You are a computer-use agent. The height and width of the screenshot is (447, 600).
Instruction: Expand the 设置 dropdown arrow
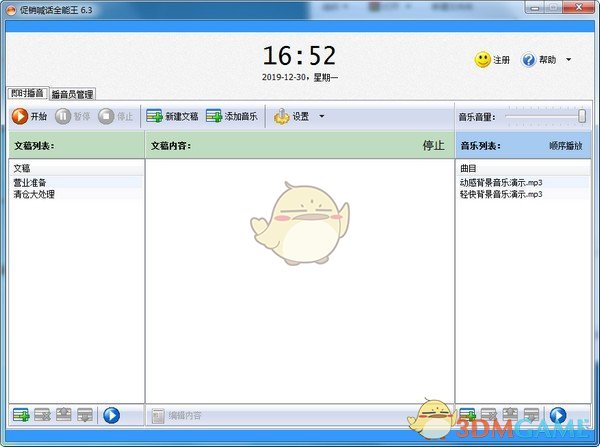tap(321, 116)
